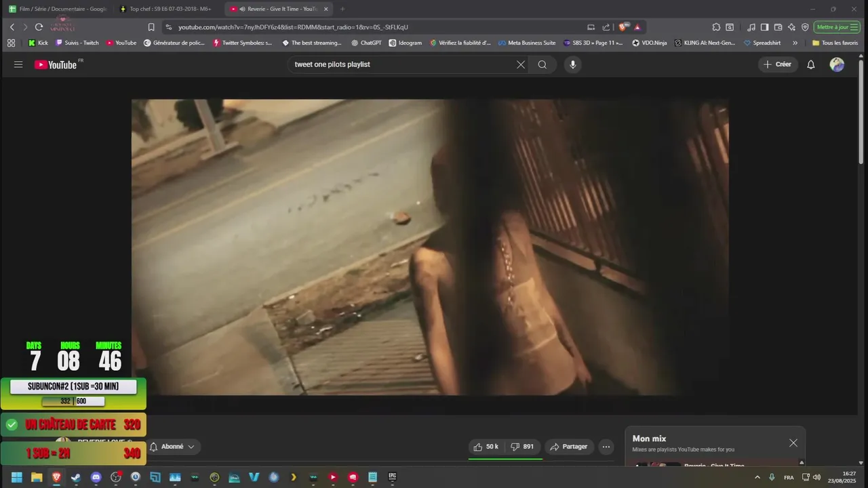Clear the YouTube search box text

pos(521,64)
